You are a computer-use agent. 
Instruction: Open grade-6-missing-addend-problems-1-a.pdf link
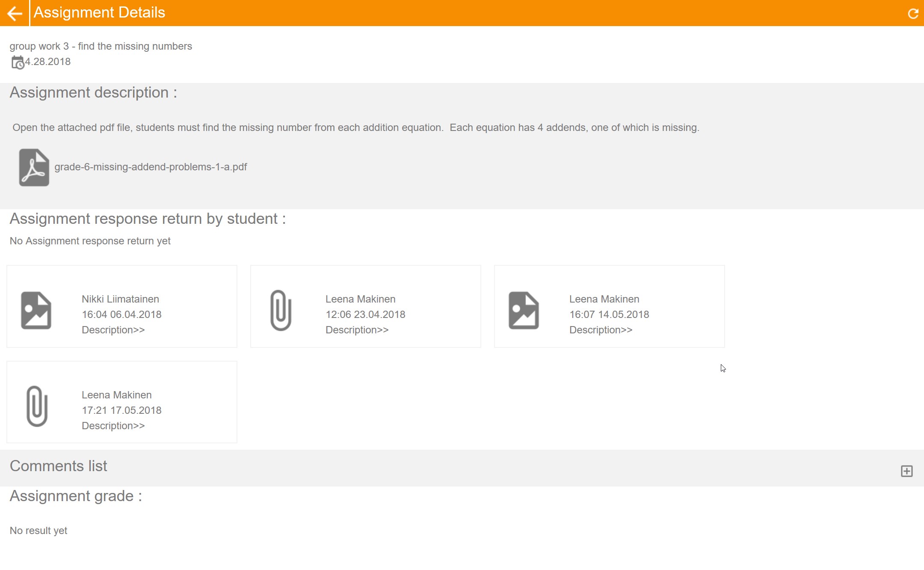[151, 167]
